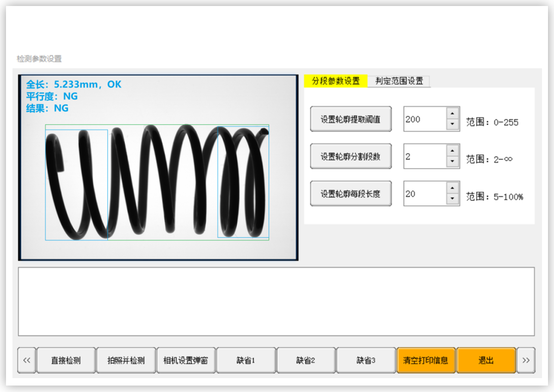Increase contour segment length with up arrow
This screenshot has height=392, width=554.
point(452,188)
